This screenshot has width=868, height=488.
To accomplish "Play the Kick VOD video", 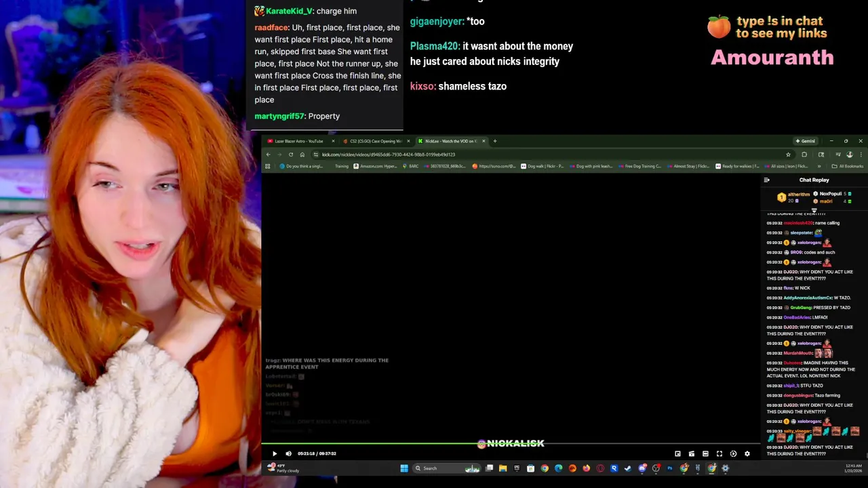I will 275,453.
